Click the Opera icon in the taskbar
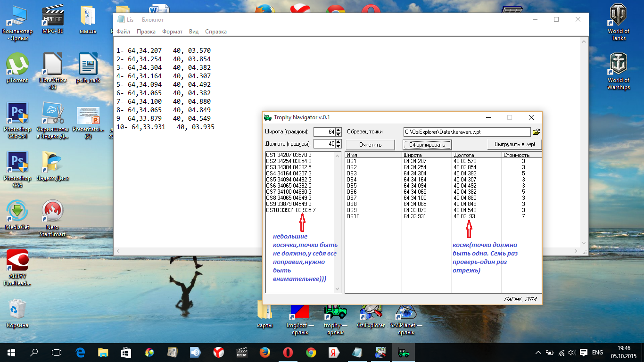The image size is (644, 362). (288, 352)
